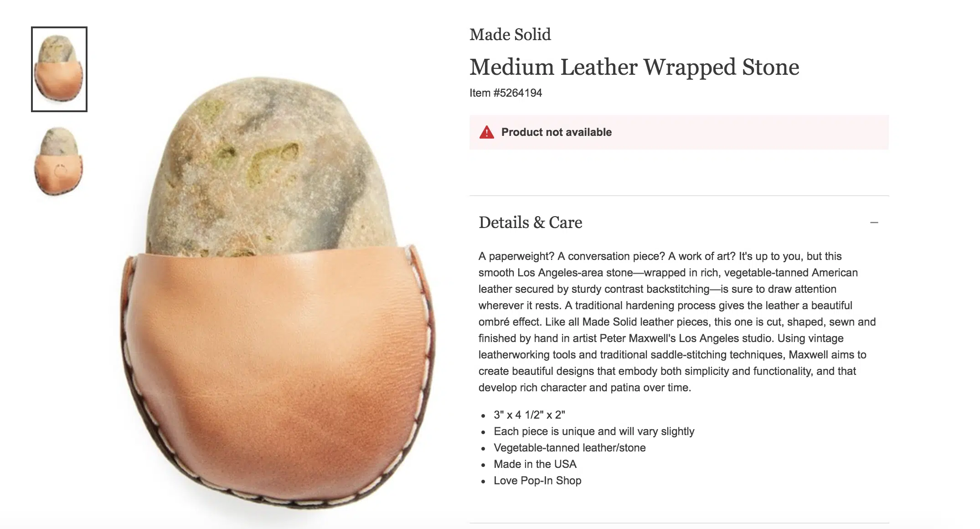This screenshot has height=529, width=980.
Task: Click the red warning triangle icon
Action: [487, 132]
